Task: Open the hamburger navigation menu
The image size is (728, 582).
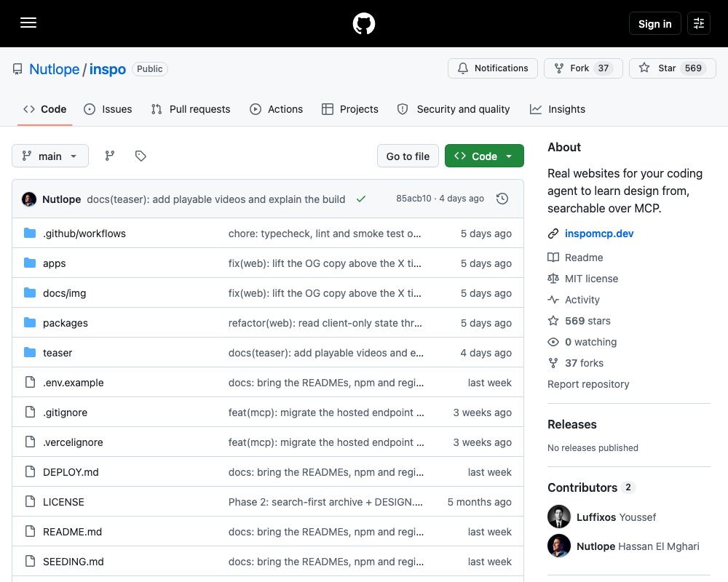Action: (28, 23)
